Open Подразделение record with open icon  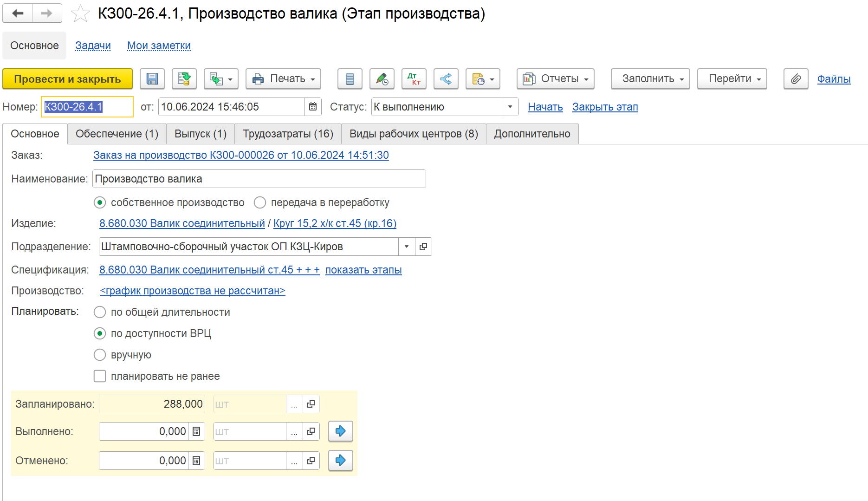pyautogui.click(x=423, y=247)
